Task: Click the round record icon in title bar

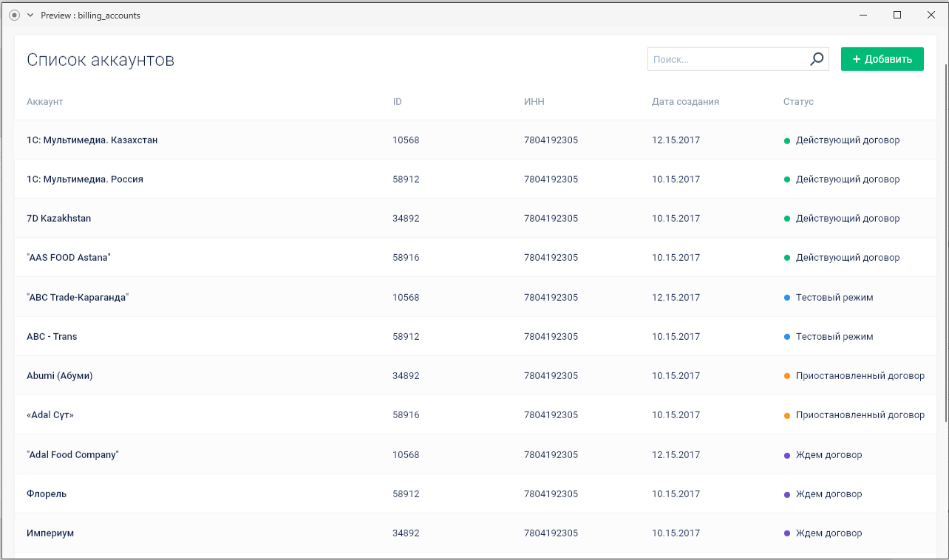Action: pos(14,15)
